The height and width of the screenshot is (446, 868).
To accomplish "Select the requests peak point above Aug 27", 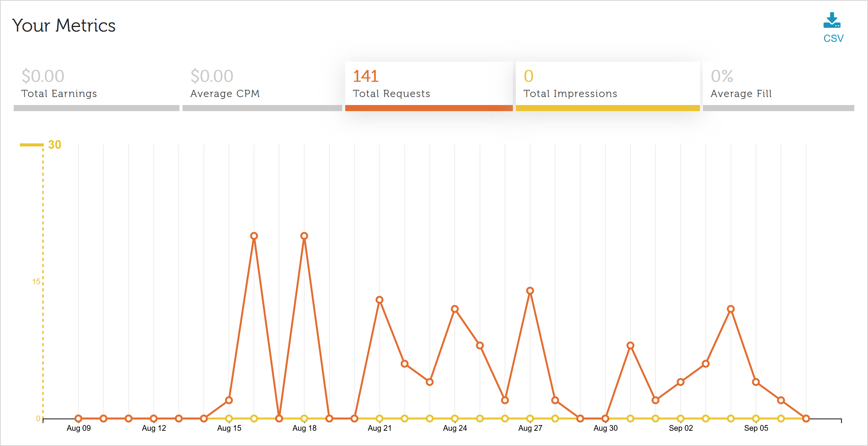I will pos(530,291).
